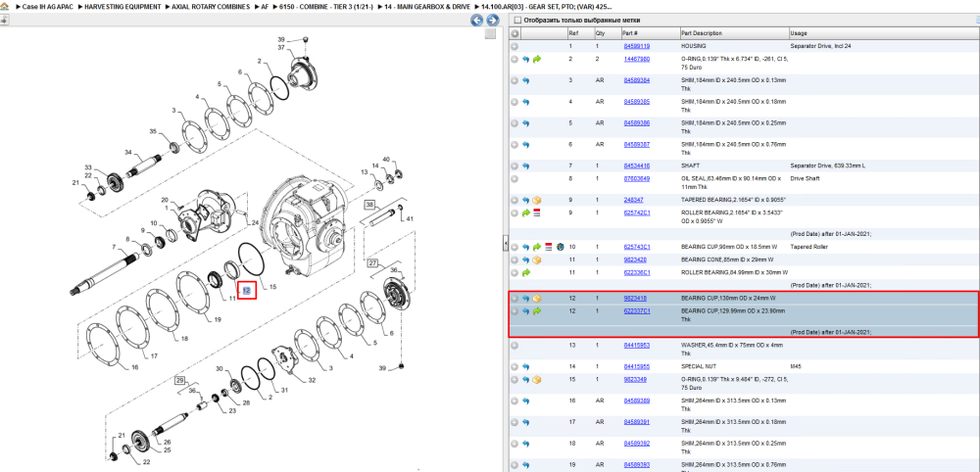
Task: Click package box icon for part 9823420
Action: [537, 260]
